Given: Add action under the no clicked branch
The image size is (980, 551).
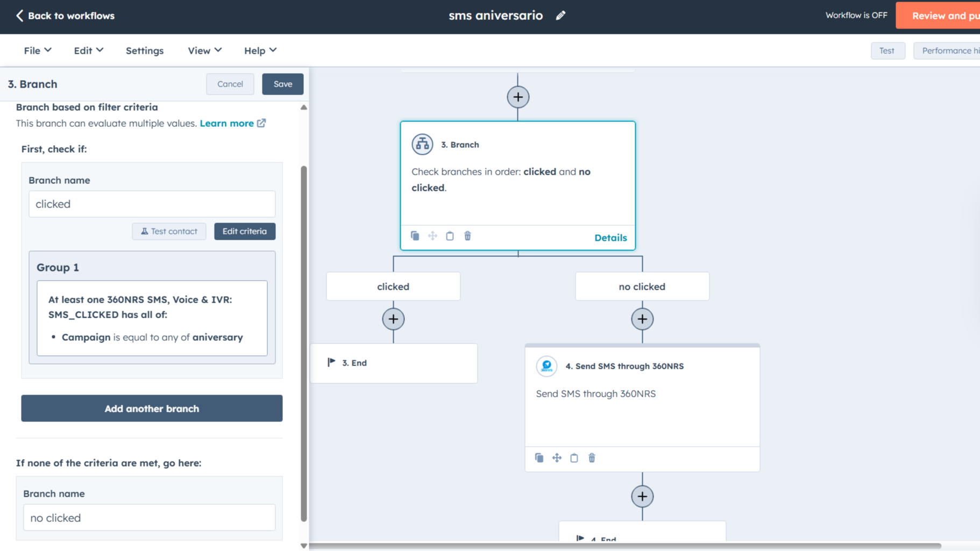Looking at the screenshot, I should click(x=642, y=319).
